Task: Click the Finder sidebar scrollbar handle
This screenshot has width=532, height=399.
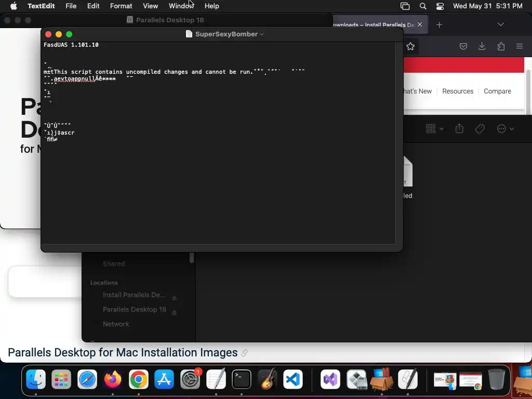Action: coord(191,258)
